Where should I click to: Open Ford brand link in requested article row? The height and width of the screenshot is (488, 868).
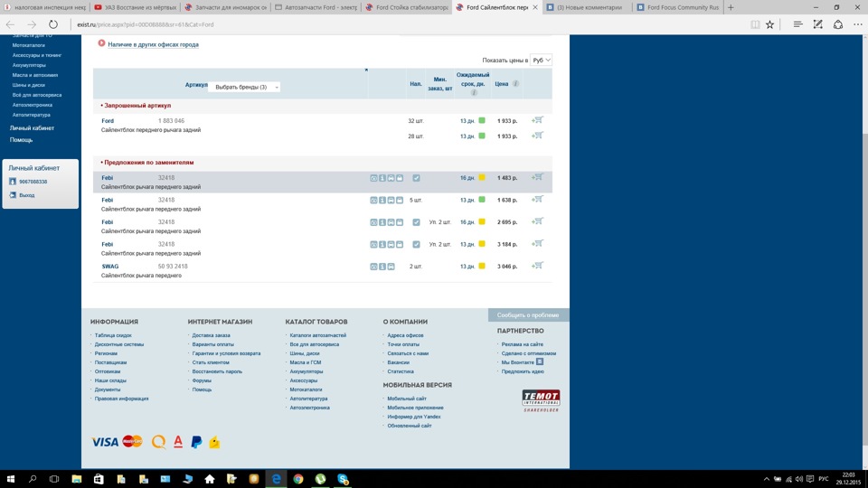pyautogui.click(x=108, y=120)
